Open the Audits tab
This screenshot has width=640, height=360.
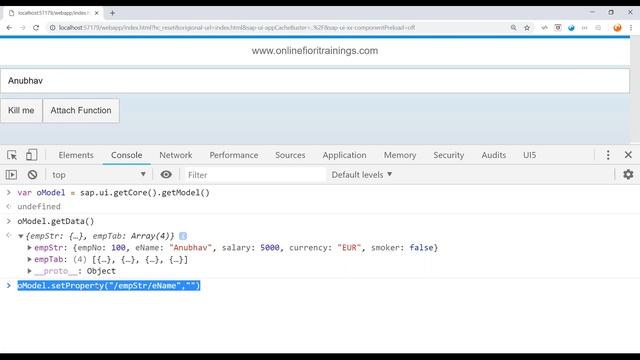click(493, 155)
